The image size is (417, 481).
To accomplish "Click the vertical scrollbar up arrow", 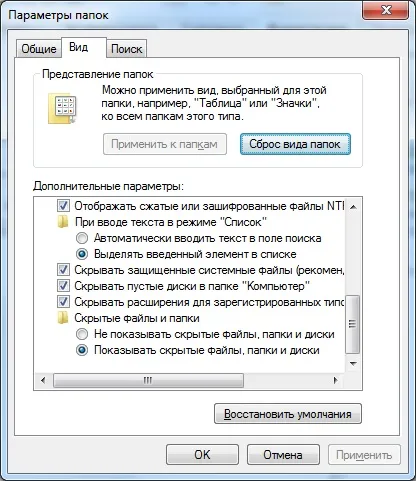I will (x=353, y=207).
